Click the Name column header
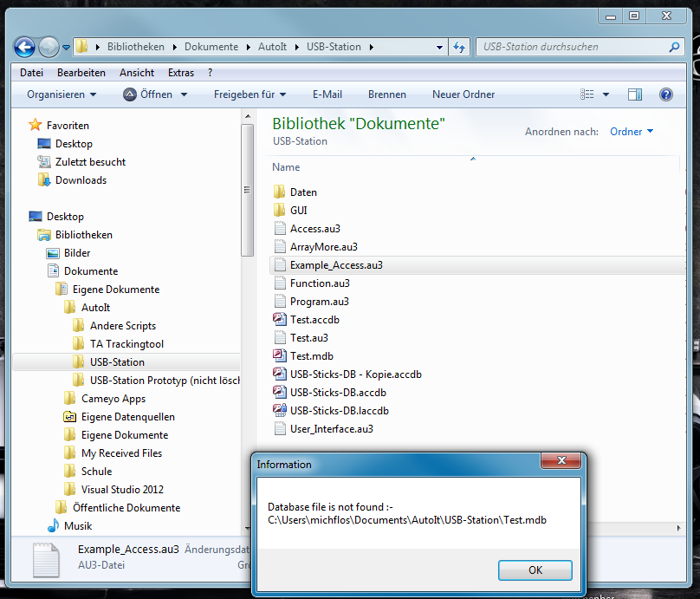The height and width of the screenshot is (599, 700). (x=286, y=167)
